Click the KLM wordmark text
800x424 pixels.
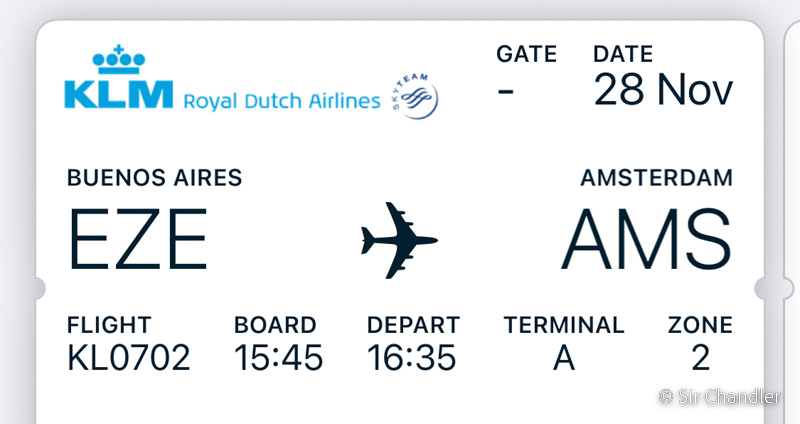pos(118,94)
